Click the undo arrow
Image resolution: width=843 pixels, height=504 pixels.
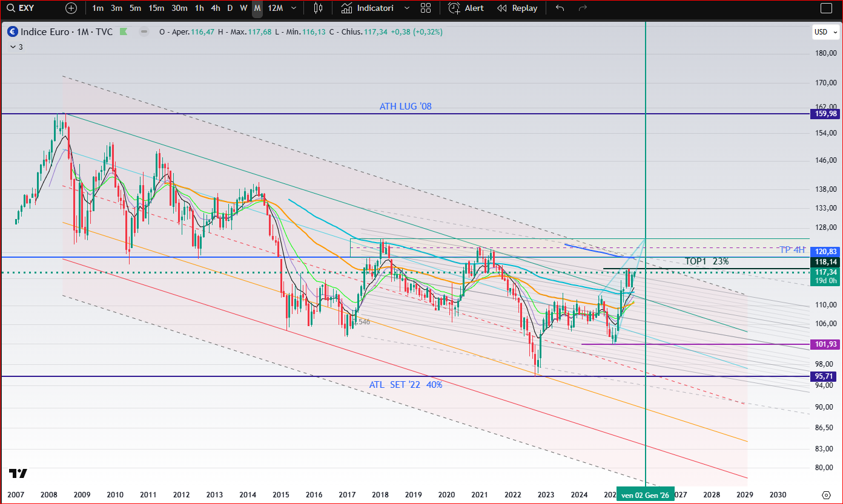pyautogui.click(x=560, y=8)
